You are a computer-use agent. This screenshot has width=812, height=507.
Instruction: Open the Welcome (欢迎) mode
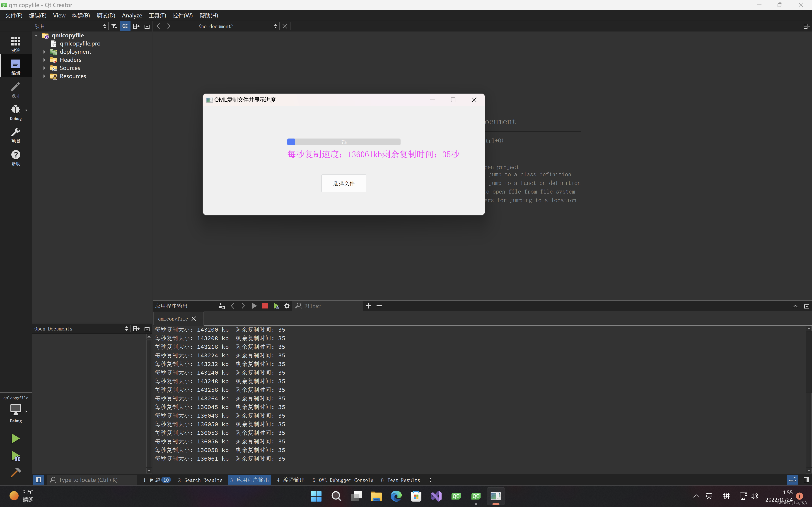[15, 44]
